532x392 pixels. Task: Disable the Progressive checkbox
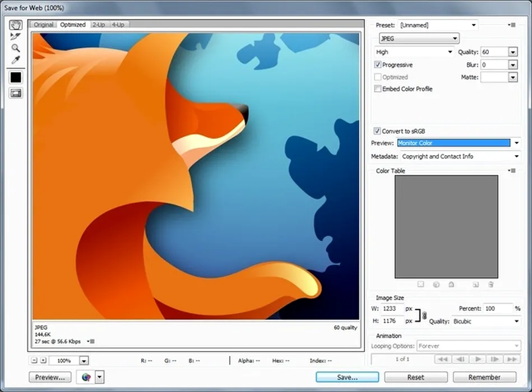click(378, 65)
